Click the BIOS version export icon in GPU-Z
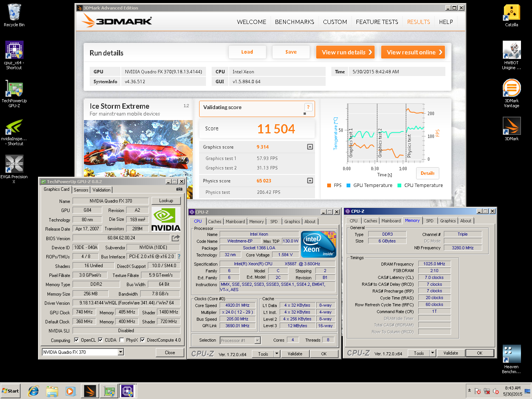Viewport: 532px width, 399px height. [x=176, y=238]
